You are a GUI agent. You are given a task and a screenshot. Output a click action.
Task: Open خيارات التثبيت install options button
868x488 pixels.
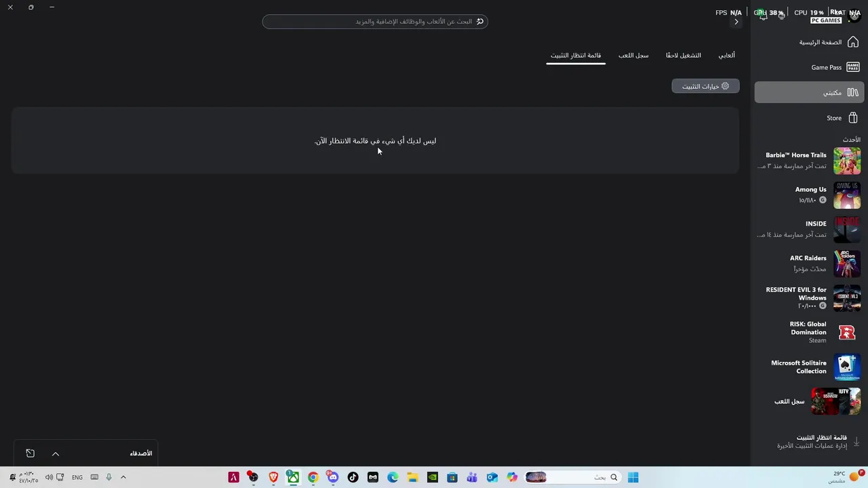[705, 86]
